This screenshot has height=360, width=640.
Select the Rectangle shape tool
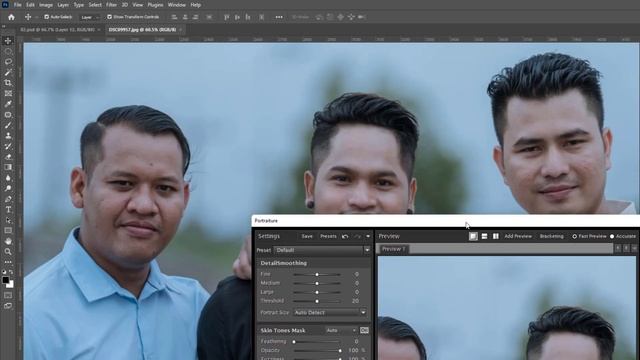[x=8, y=231]
